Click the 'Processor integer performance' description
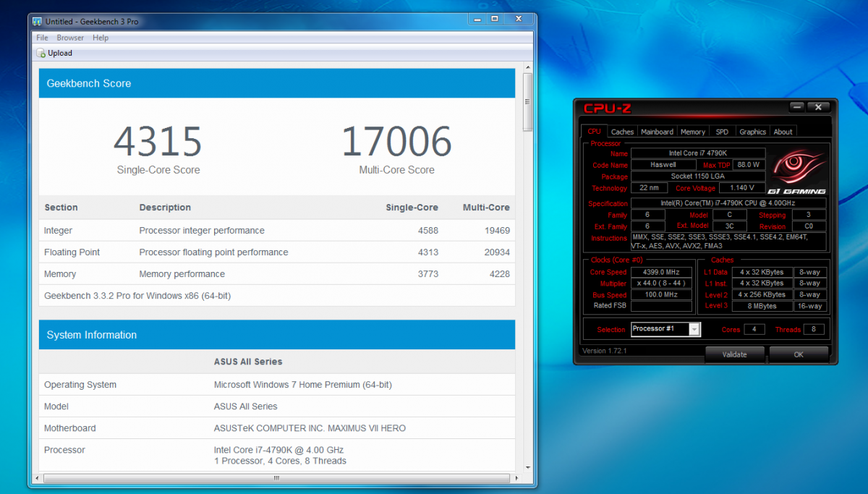868x494 pixels. (x=202, y=231)
